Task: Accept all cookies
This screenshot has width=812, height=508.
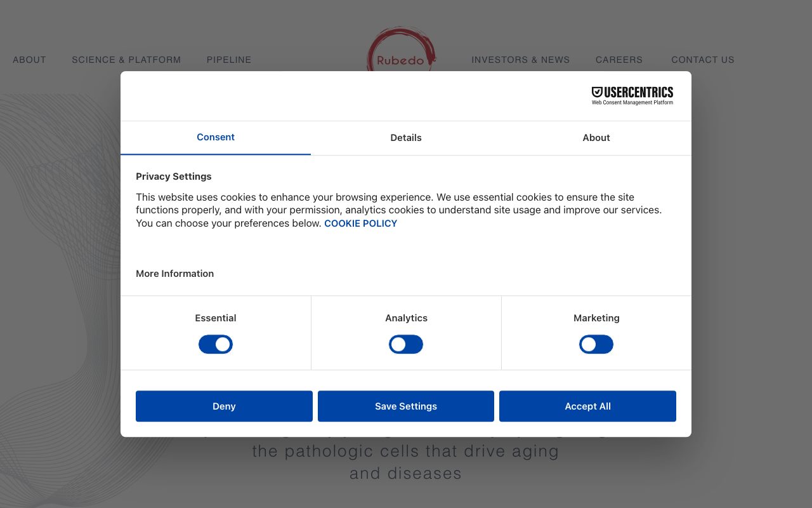Action: (587, 406)
